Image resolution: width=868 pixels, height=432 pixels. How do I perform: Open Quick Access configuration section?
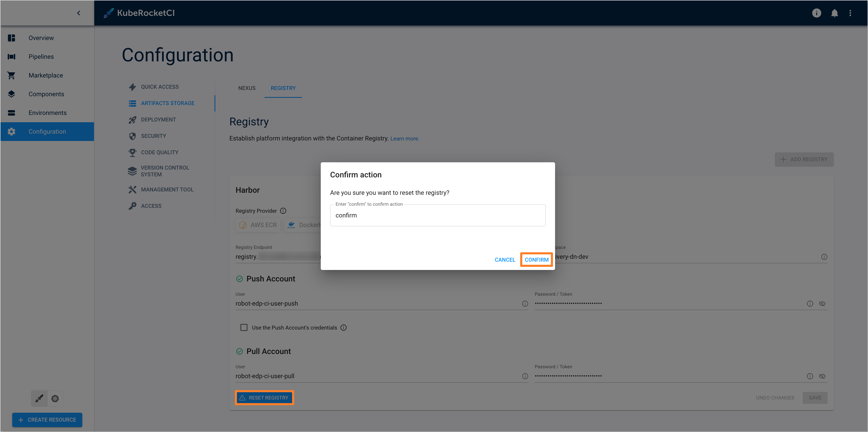tap(160, 87)
